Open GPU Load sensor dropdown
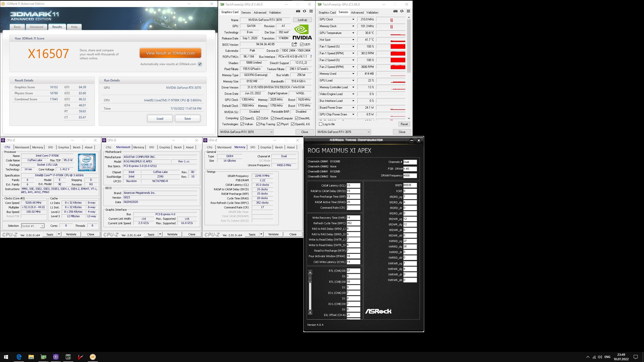This screenshot has height=362, width=644. (x=353, y=80)
